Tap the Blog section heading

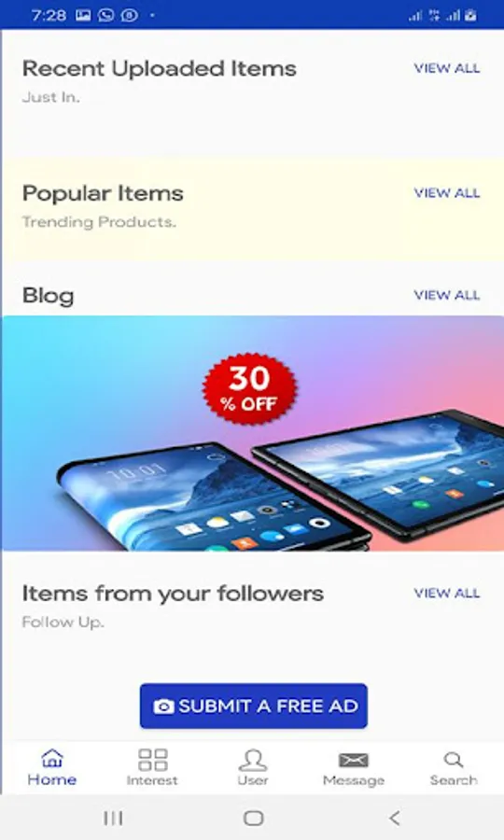pyautogui.click(x=49, y=296)
